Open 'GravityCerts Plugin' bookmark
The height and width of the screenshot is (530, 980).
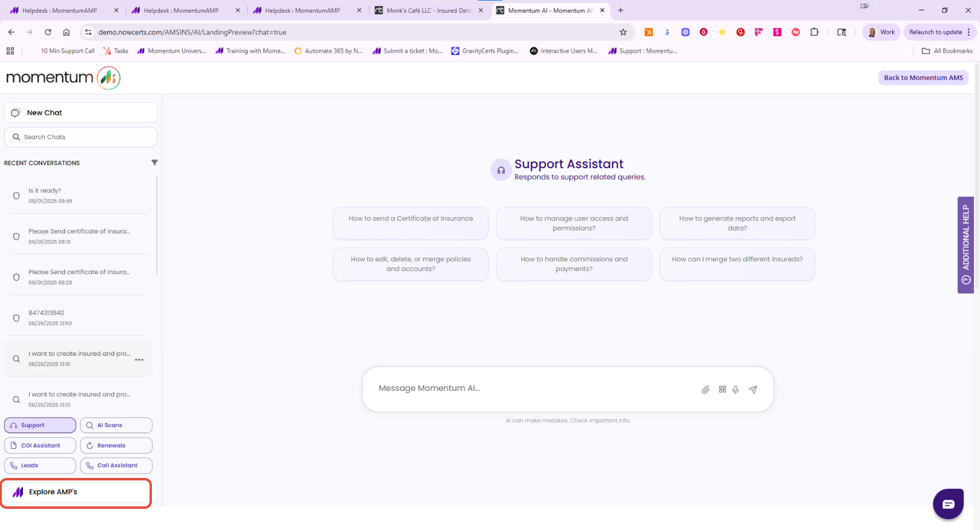click(485, 51)
